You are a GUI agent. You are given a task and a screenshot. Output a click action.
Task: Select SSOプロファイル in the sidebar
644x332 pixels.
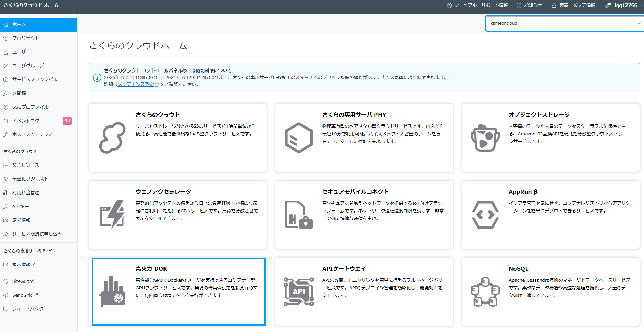tap(38, 107)
